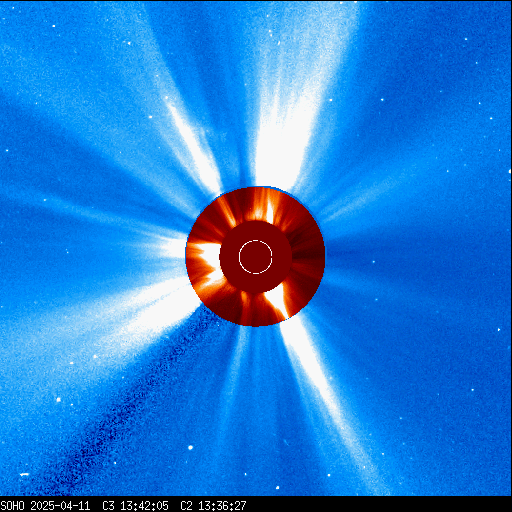Click the C2 13:36:27 timestamp
Image resolution: width=512 pixels, height=512 pixels.
(213, 506)
